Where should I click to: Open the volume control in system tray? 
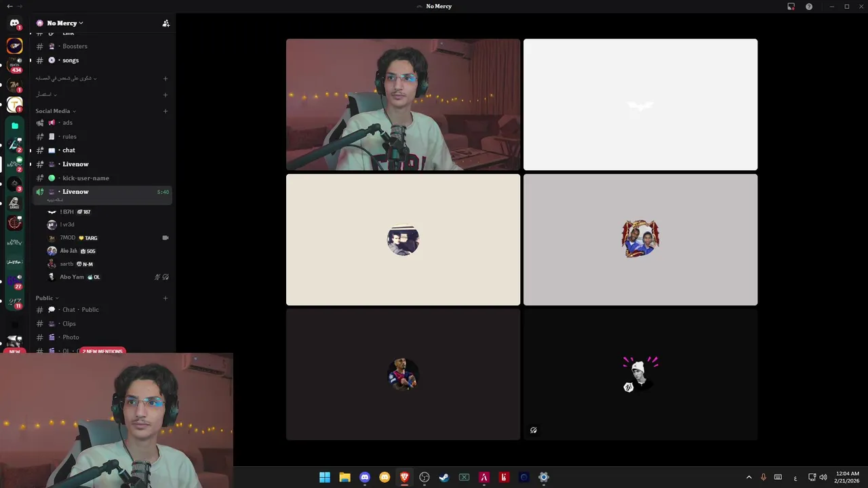click(x=823, y=477)
